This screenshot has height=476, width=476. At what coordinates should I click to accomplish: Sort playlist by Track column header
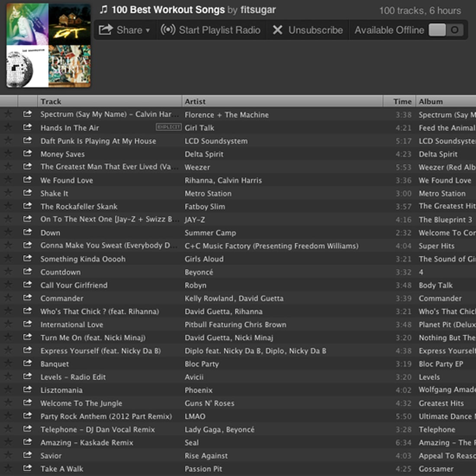109,101
